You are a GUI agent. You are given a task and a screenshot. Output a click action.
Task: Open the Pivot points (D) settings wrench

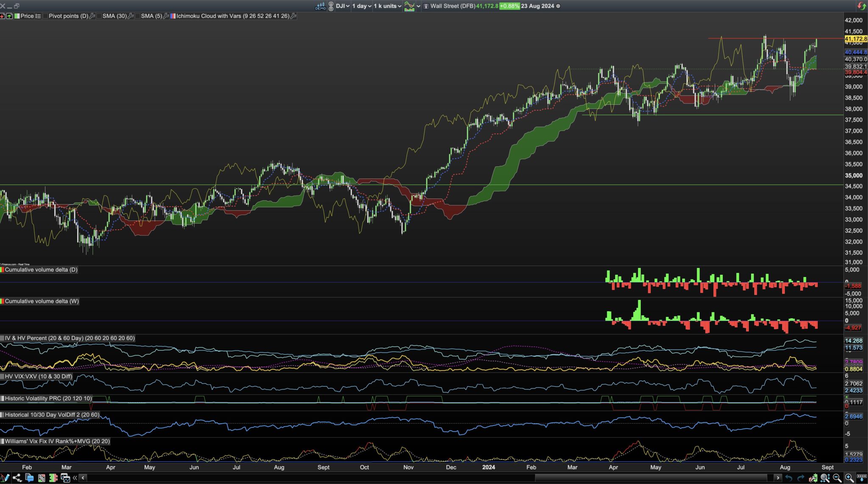click(92, 16)
